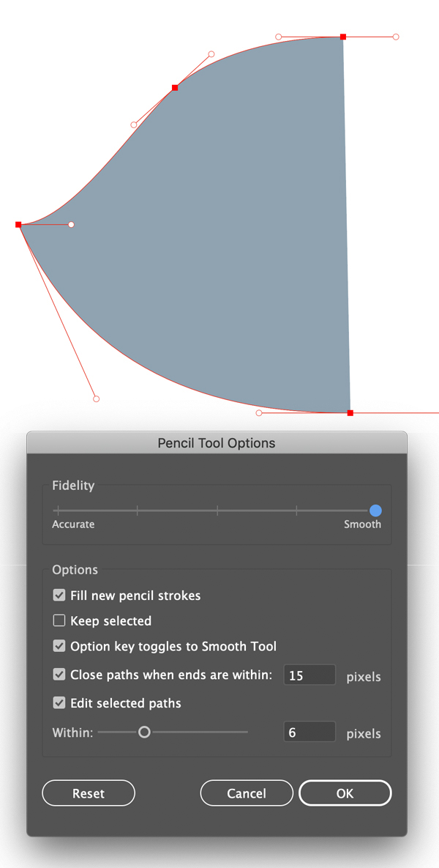This screenshot has width=439, height=868.
Task: Click the close paths field showing 15
Action: pyautogui.click(x=309, y=675)
